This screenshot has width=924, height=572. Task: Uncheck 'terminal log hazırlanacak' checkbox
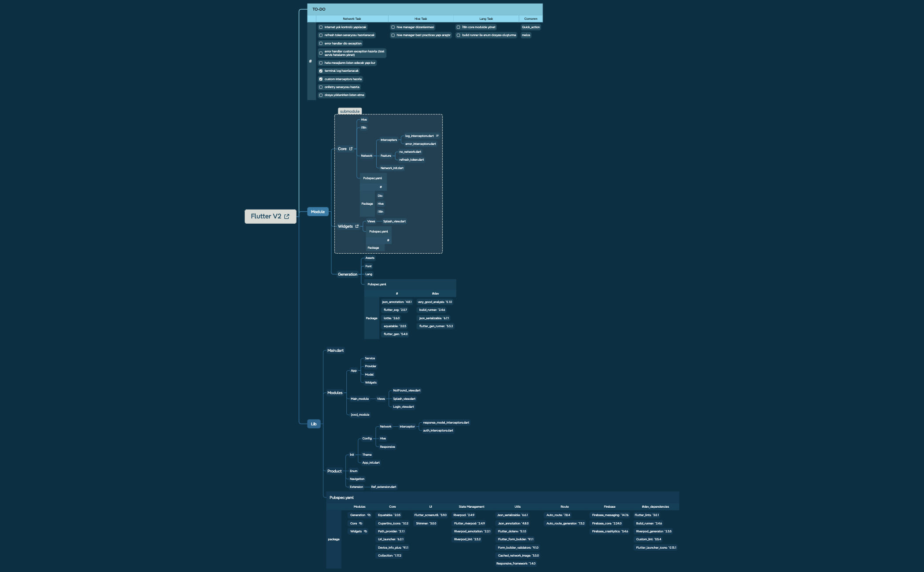click(321, 71)
